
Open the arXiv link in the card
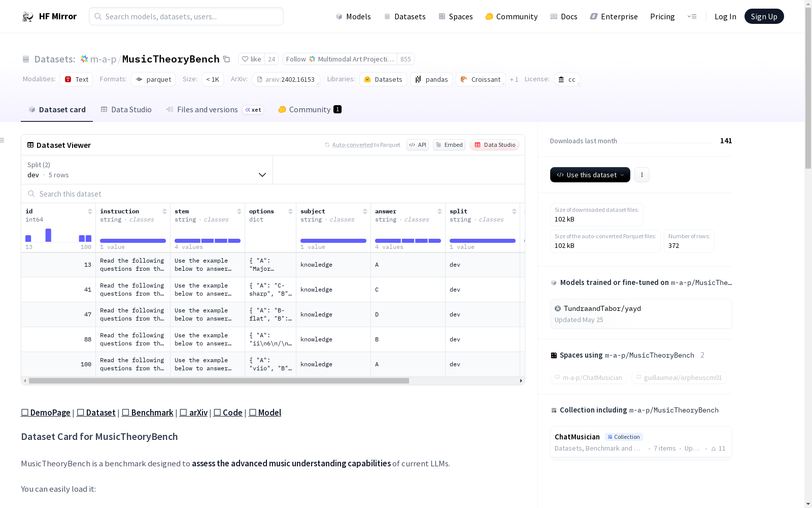[194, 412]
